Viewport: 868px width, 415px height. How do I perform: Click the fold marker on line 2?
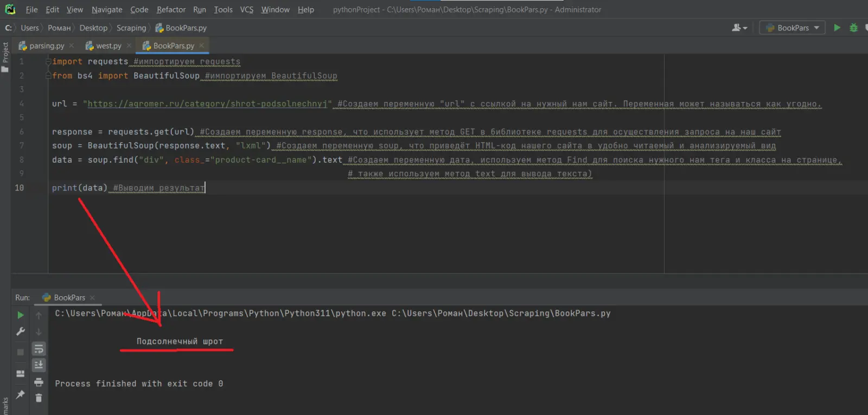pos(48,76)
